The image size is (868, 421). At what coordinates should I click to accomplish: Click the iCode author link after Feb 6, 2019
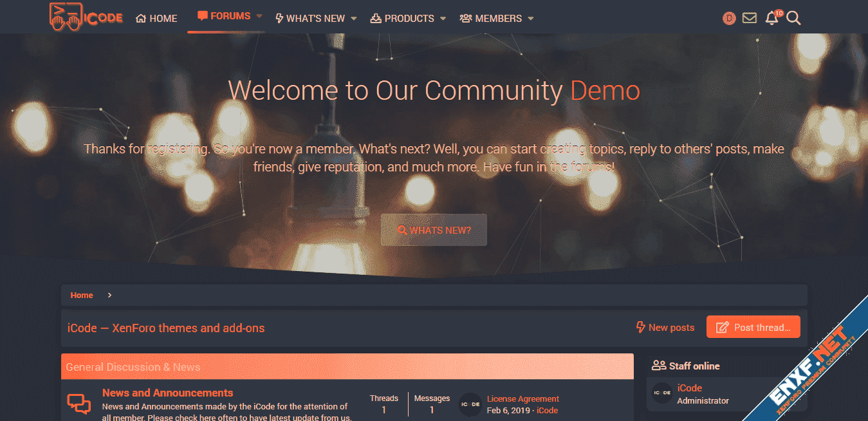(x=548, y=411)
